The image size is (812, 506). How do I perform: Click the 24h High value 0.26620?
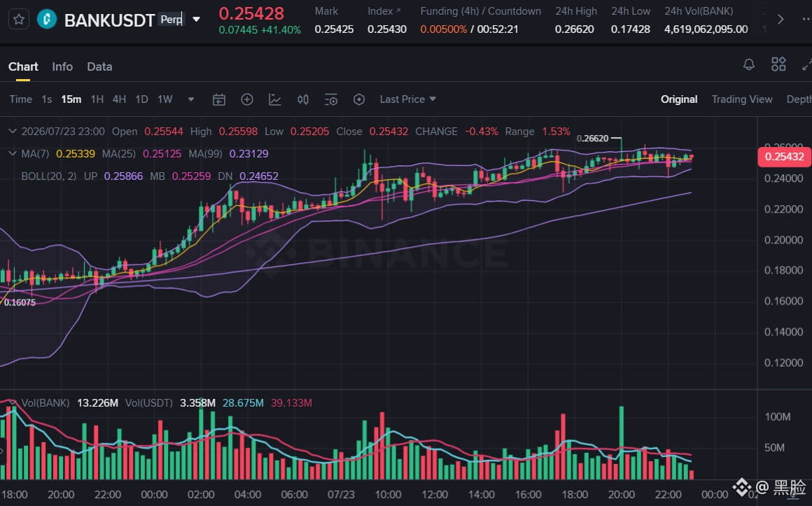pos(574,29)
